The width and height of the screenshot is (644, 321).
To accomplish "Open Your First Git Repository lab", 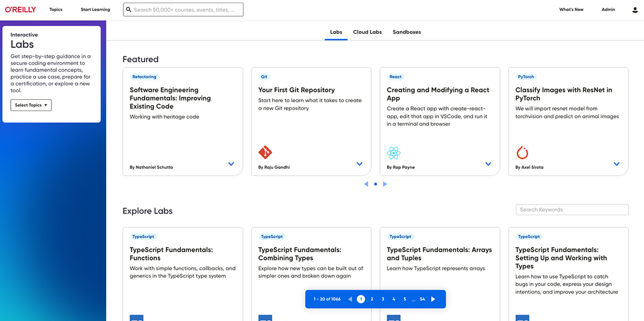I will (296, 90).
